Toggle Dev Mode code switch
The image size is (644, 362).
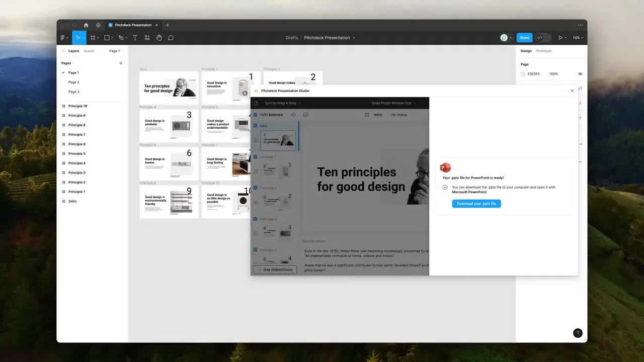coord(540,38)
